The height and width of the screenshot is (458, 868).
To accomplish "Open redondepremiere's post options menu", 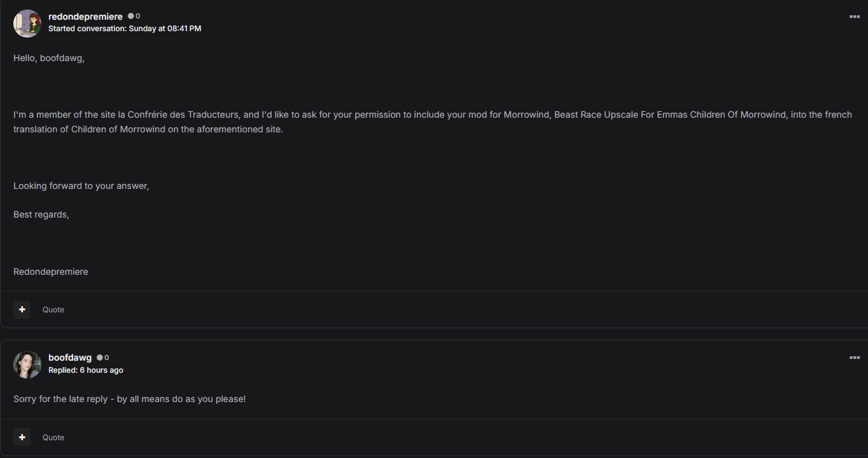I will pos(855,17).
